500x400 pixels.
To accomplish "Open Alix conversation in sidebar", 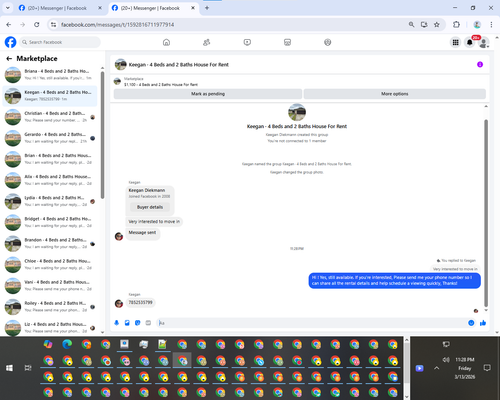I will point(50,180).
